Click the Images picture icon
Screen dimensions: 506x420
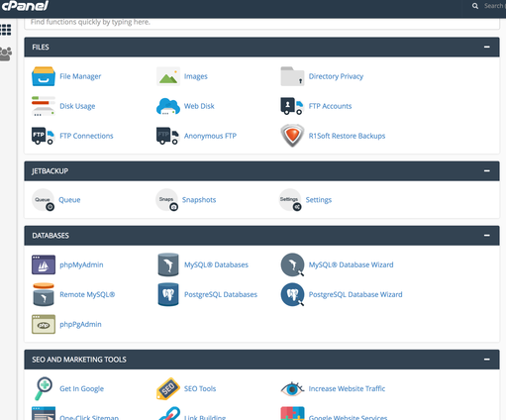coord(168,76)
